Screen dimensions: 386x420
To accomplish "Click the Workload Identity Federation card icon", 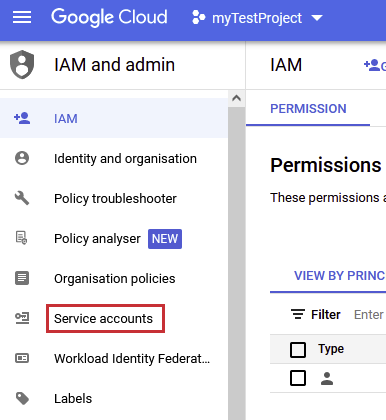I will pyautogui.click(x=22, y=358).
